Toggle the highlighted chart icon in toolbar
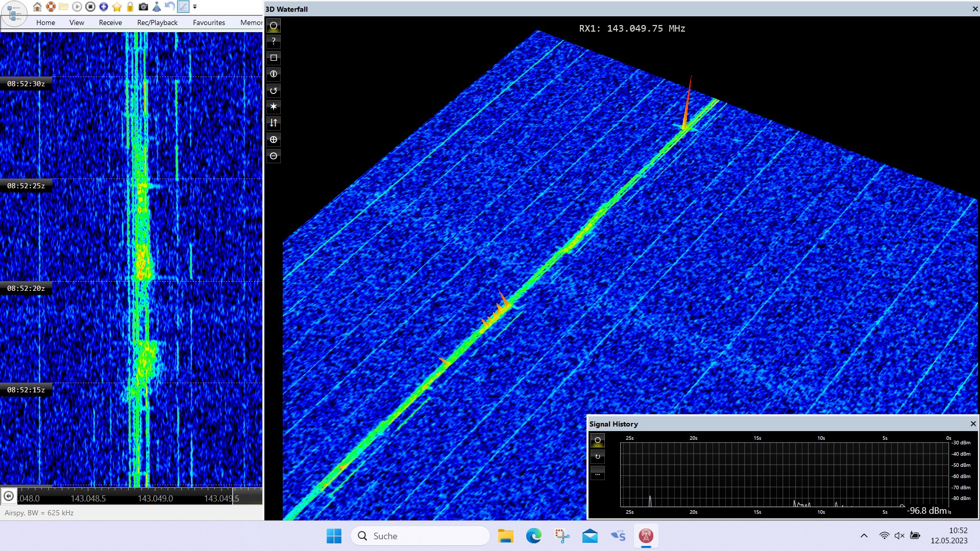Screen dimensions: 980x551 tap(183, 7)
